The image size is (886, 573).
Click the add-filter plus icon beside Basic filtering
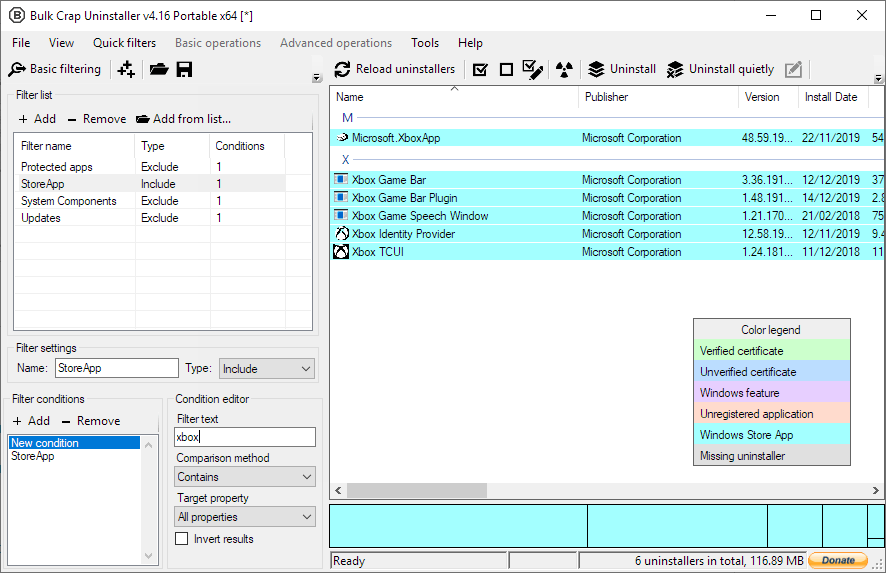[126, 70]
